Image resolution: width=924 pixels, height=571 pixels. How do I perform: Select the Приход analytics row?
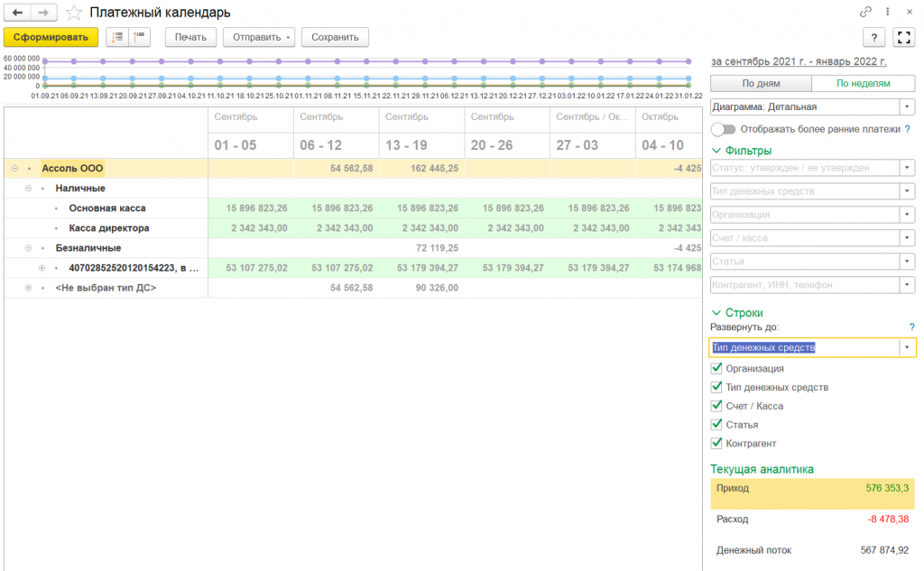point(812,493)
